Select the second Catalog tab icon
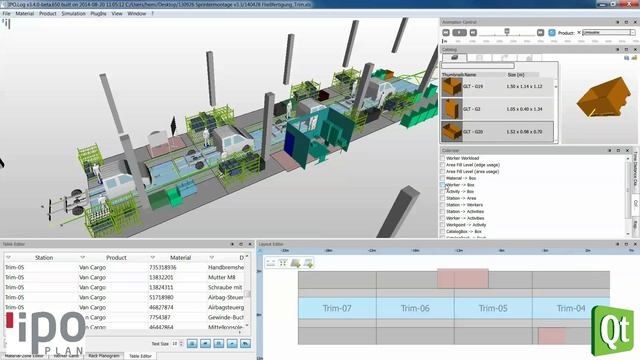This screenshot has height=360, width=640. point(480,58)
